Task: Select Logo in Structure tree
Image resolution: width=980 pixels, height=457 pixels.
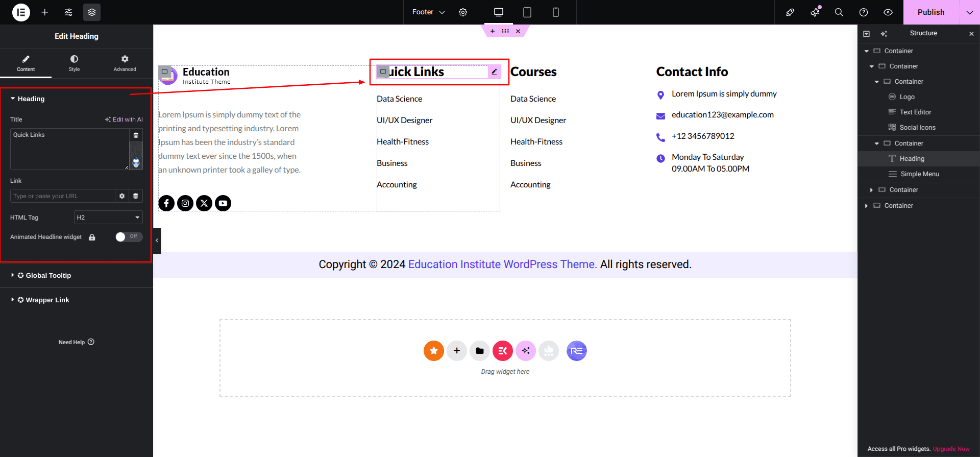Action: (x=906, y=97)
